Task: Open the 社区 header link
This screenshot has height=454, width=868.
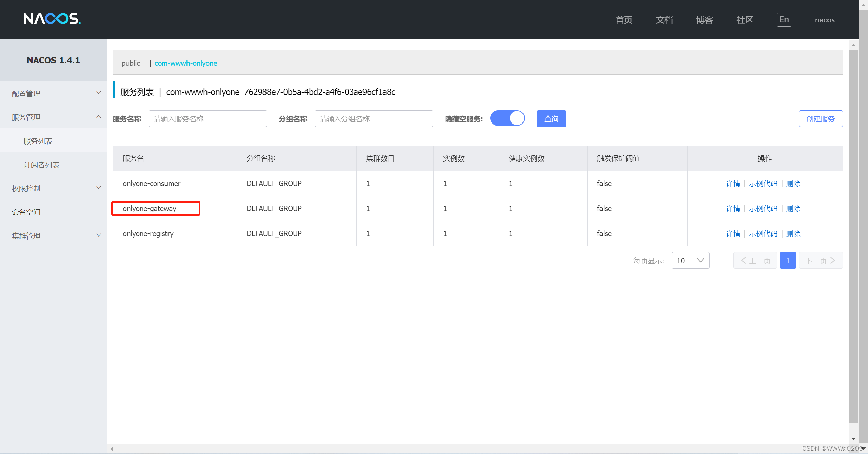Action: (745, 20)
